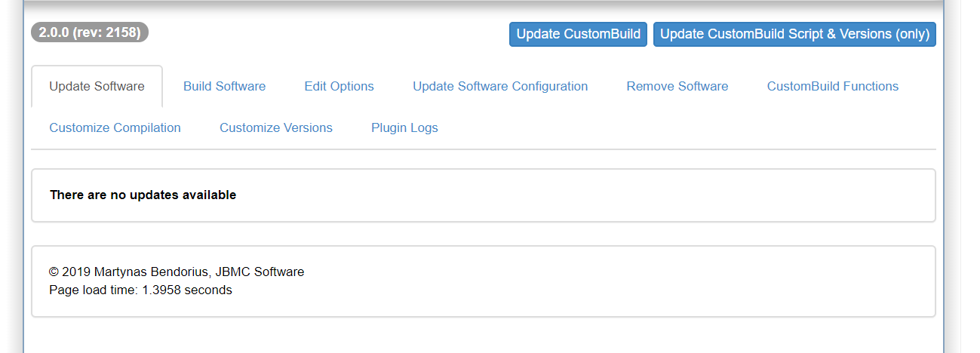The width and height of the screenshot is (980, 353).
Task: Select the Update Software tab
Action: pyautogui.click(x=97, y=86)
